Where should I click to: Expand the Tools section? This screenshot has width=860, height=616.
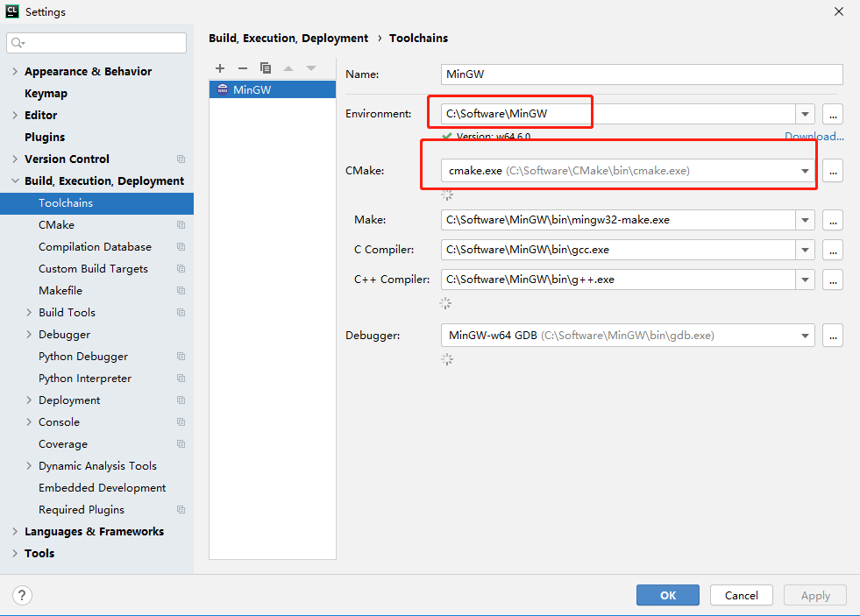(x=15, y=554)
